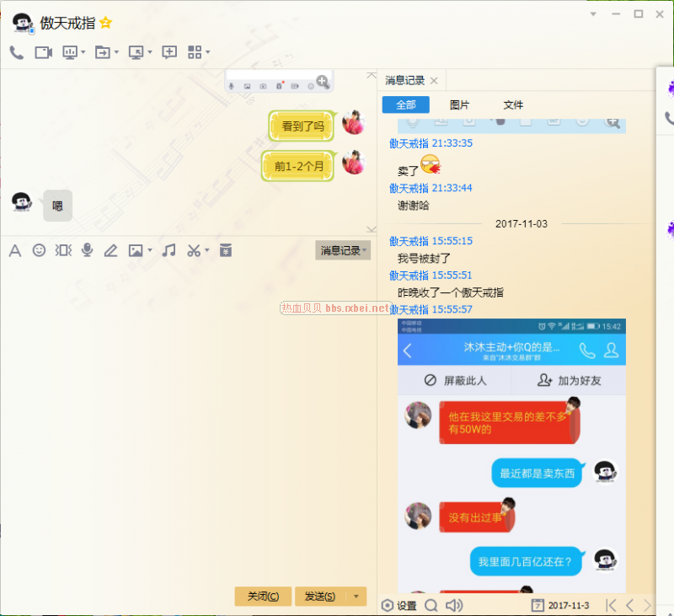The height and width of the screenshot is (616, 674).
Task: Open the screenshot scissors dropdown arrow
Action: (x=207, y=250)
